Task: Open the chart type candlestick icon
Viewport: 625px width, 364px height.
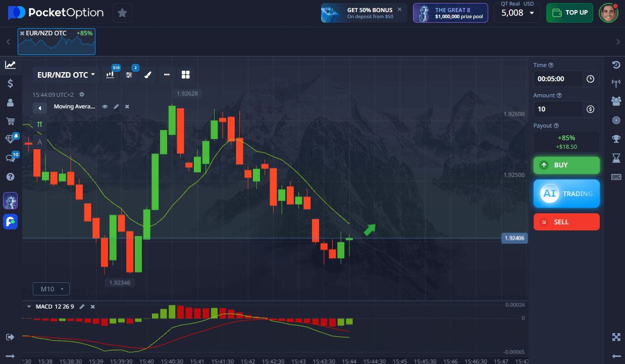Action: point(110,75)
